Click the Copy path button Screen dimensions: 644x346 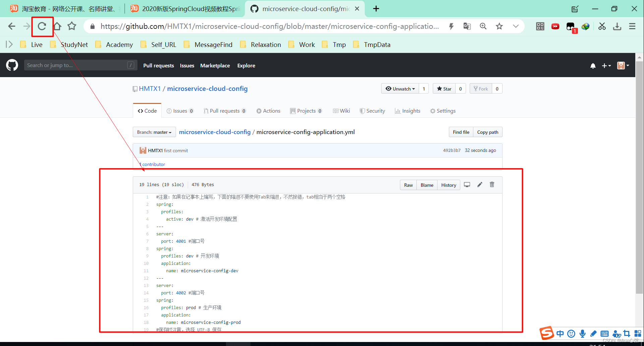coord(487,132)
